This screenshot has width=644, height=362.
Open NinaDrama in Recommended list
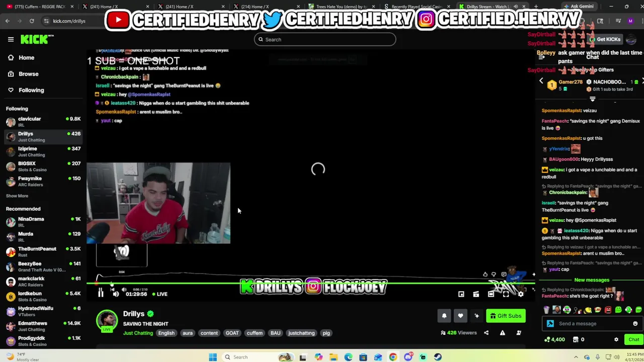42,222
